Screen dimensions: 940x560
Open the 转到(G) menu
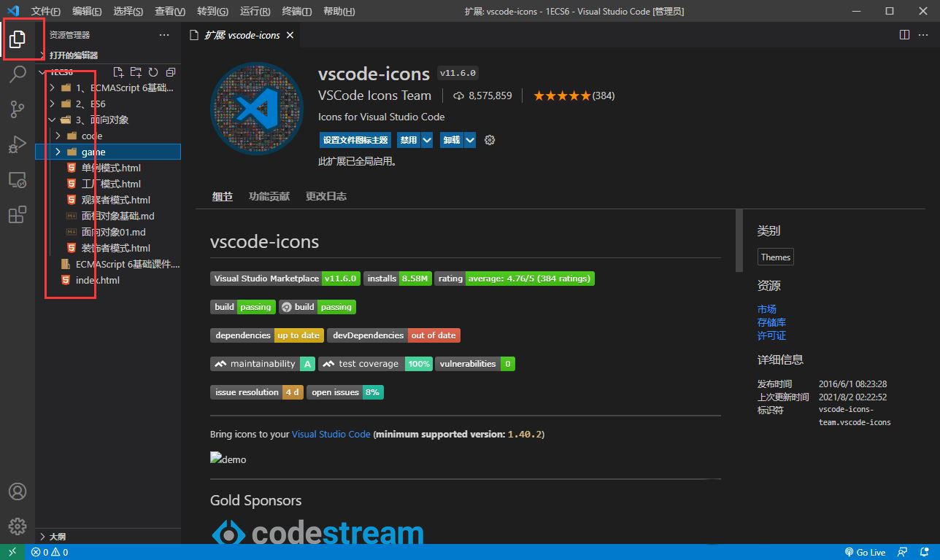pyautogui.click(x=212, y=11)
